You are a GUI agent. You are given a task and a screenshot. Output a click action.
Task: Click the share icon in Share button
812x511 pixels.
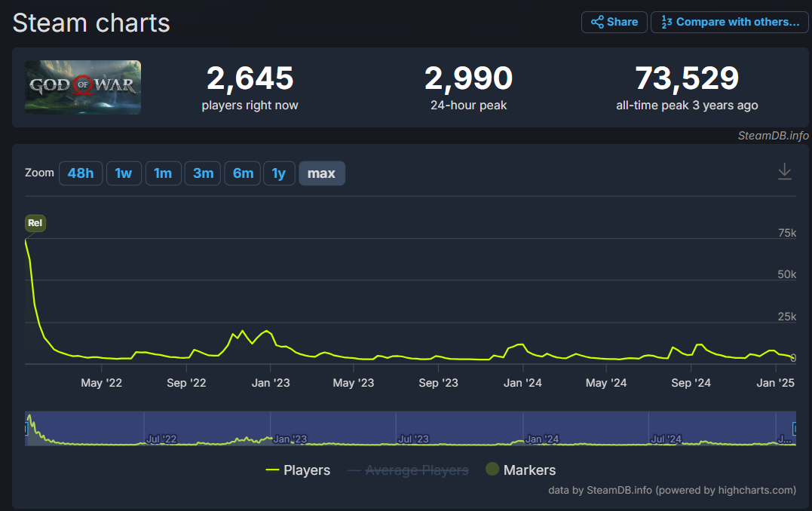point(598,22)
